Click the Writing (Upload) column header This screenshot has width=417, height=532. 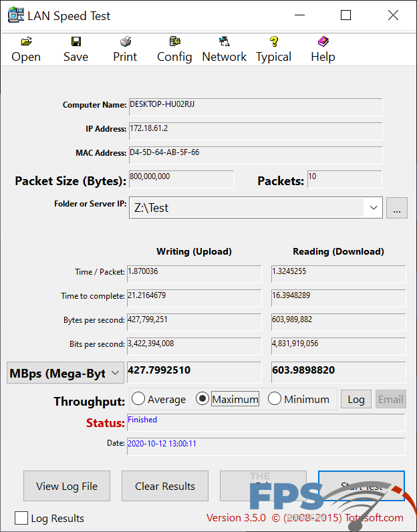point(194,252)
